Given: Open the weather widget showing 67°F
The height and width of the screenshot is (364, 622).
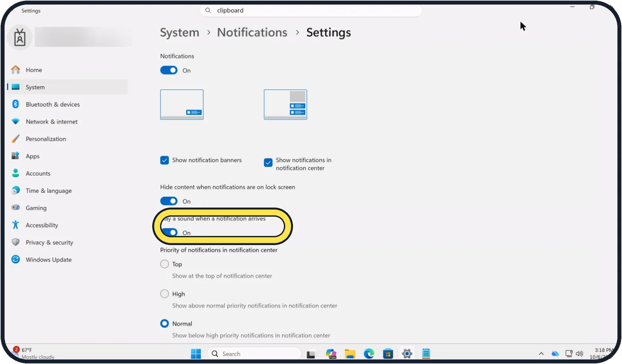Looking at the screenshot, I should (x=34, y=353).
